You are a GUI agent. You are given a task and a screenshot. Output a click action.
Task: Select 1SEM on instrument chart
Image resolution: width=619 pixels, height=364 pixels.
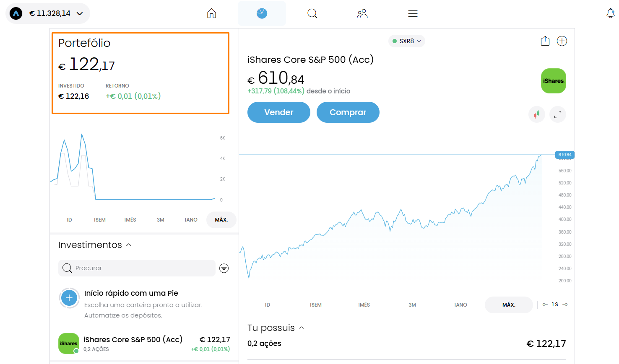pyautogui.click(x=316, y=305)
